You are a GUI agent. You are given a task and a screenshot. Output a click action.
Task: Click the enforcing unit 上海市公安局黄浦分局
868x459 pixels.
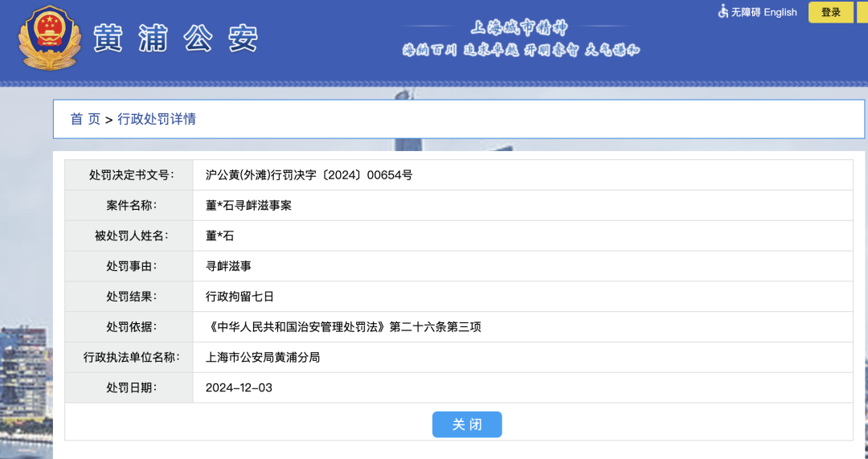click(263, 357)
